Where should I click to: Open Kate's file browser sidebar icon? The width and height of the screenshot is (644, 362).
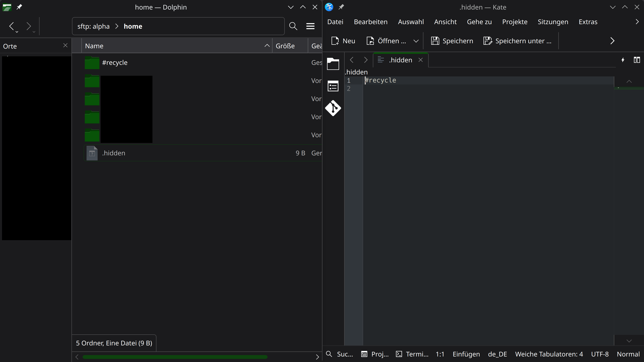[x=333, y=64]
